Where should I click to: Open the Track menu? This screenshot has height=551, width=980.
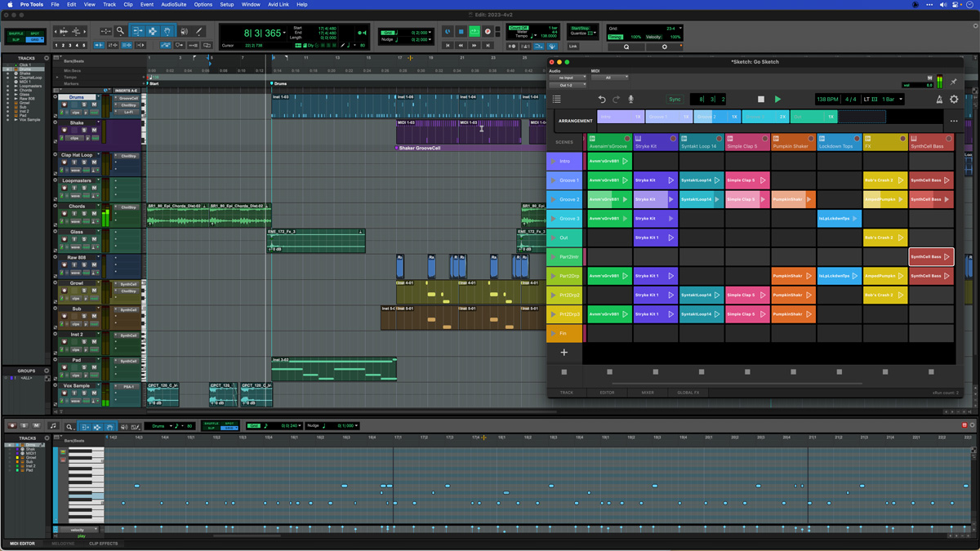[109, 3]
